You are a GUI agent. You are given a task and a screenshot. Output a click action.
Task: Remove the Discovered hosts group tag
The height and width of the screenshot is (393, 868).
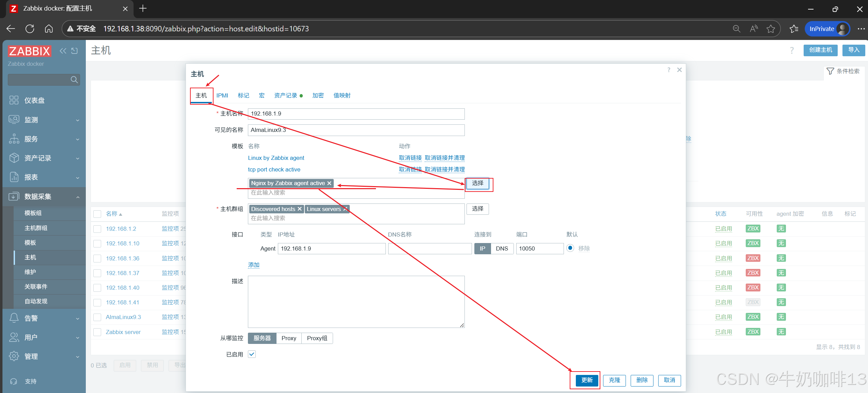point(300,209)
